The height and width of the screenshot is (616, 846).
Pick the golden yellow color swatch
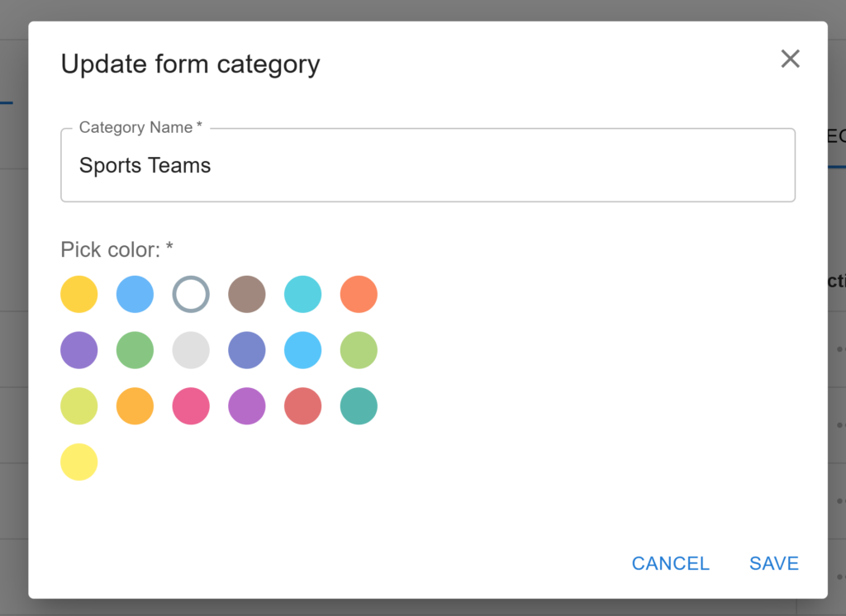(x=79, y=294)
